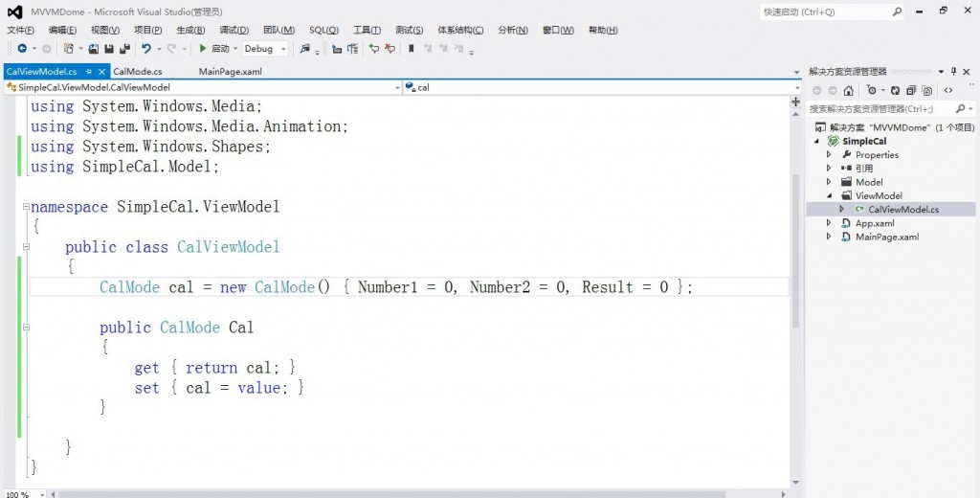This screenshot has height=498, width=980.
Task: Open Solution Explorer window options dropdown
Action: (x=942, y=71)
